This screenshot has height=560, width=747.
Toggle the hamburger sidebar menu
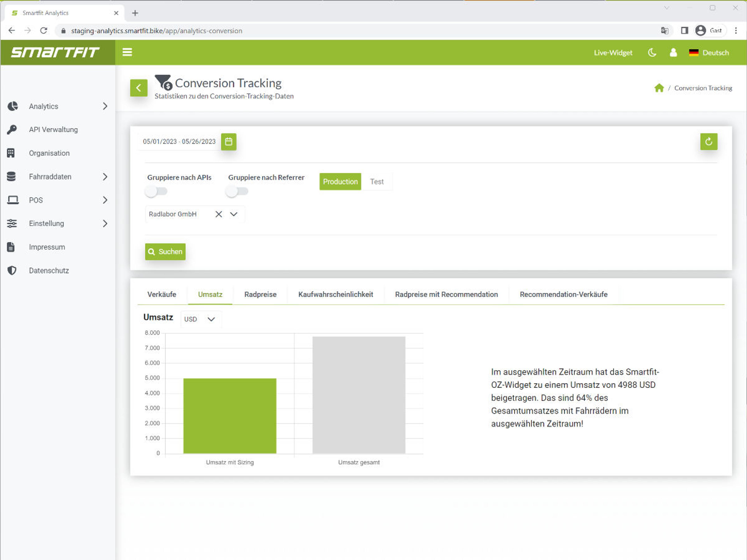tap(127, 52)
